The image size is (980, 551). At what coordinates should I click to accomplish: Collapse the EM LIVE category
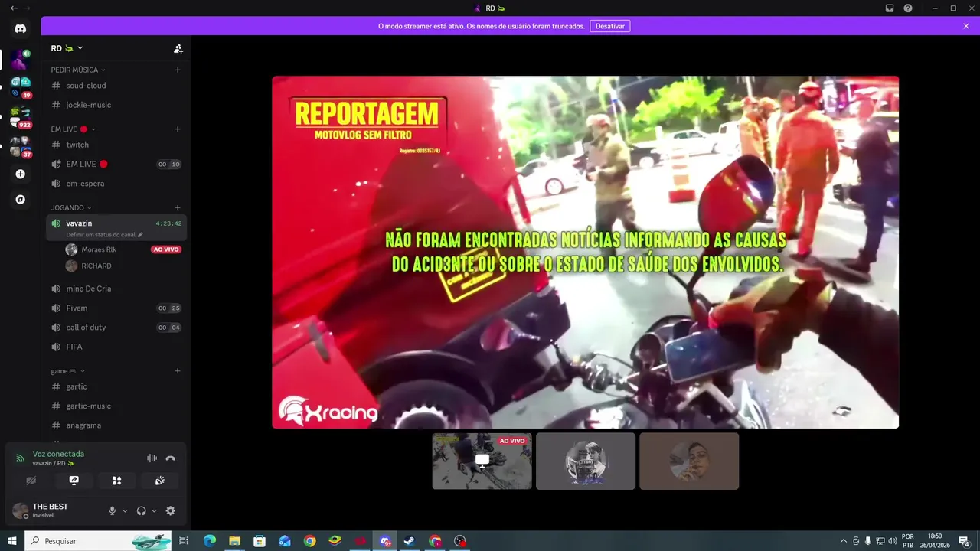(x=73, y=129)
